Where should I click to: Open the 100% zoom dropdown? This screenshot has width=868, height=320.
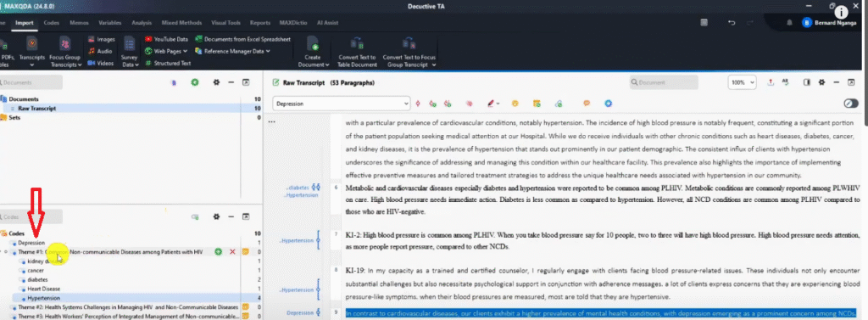743,82
